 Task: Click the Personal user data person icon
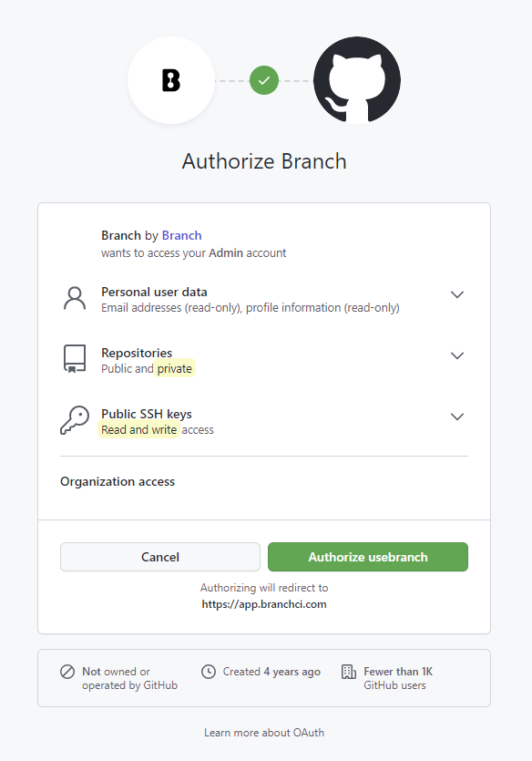(x=75, y=299)
